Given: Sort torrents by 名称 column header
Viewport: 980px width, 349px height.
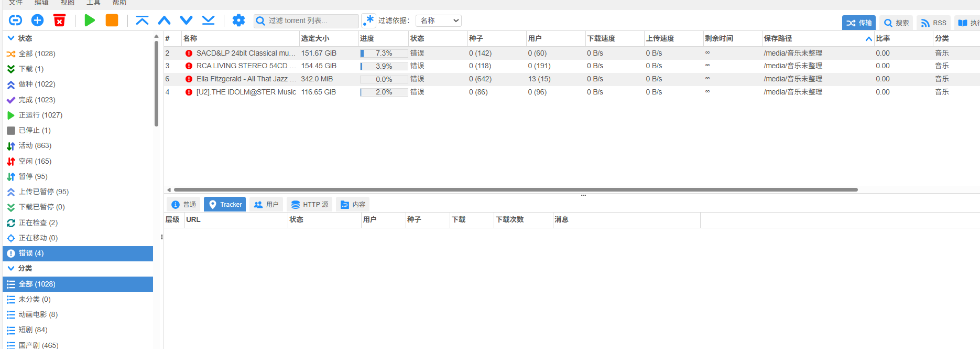Looking at the screenshot, I should [240, 38].
